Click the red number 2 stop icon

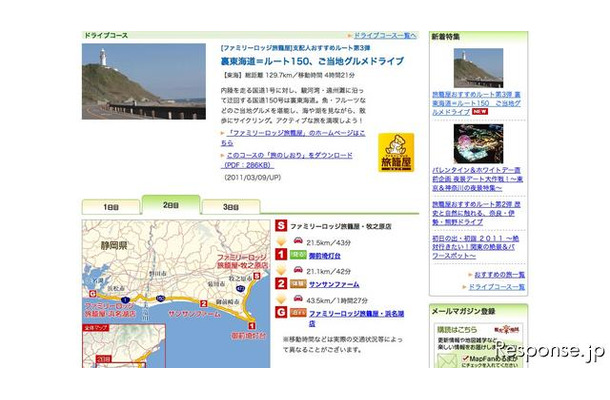click(x=281, y=283)
